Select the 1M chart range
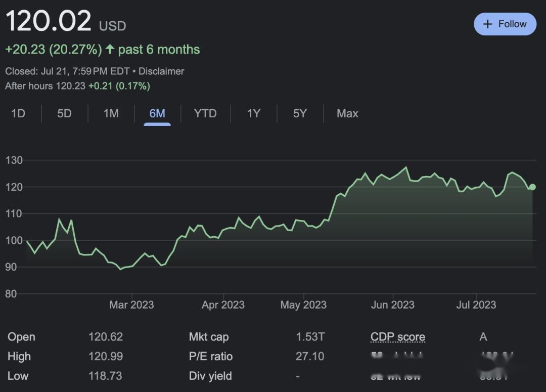The height and width of the screenshot is (392, 546). 111,113
